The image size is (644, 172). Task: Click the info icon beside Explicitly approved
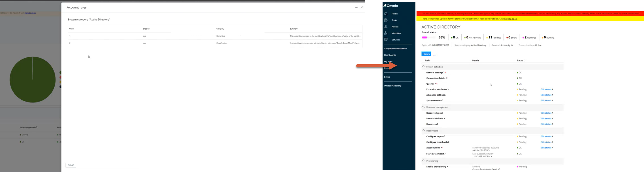36,127
